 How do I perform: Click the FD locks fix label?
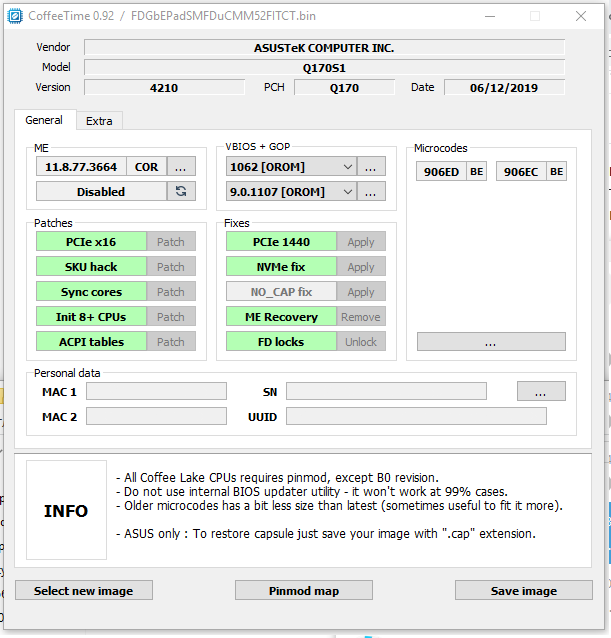[x=281, y=341]
